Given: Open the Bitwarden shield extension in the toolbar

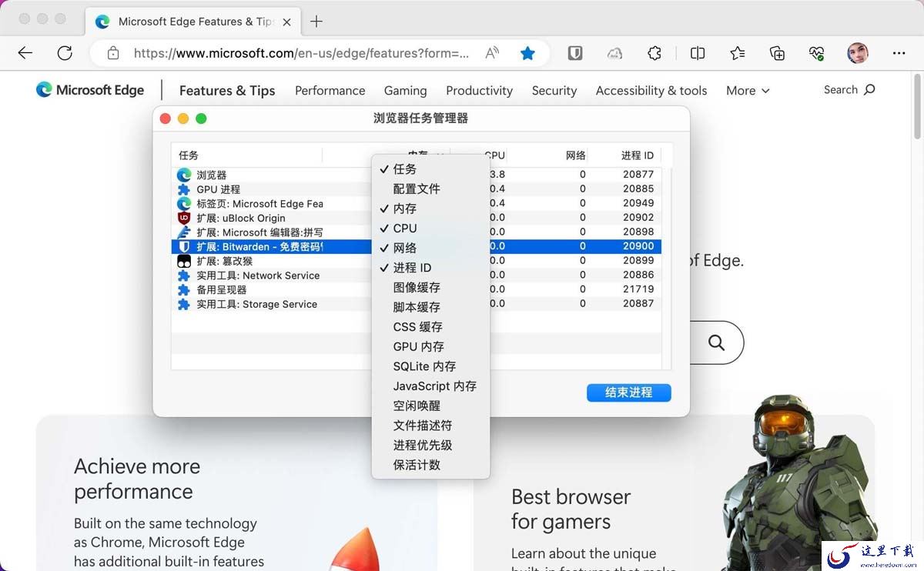Looking at the screenshot, I should coord(574,53).
